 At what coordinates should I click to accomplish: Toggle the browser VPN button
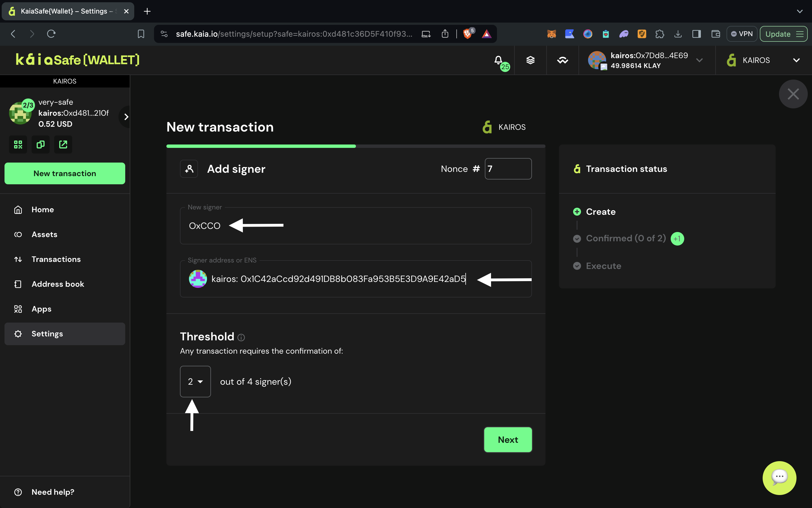[742, 34]
